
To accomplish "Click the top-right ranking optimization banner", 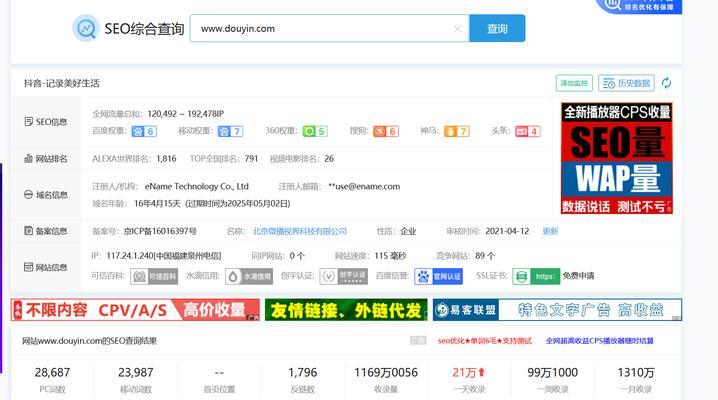I will tap(638, 6).
